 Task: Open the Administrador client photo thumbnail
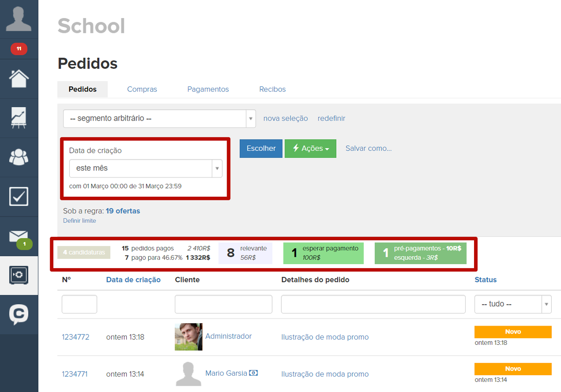click(188, 337)
